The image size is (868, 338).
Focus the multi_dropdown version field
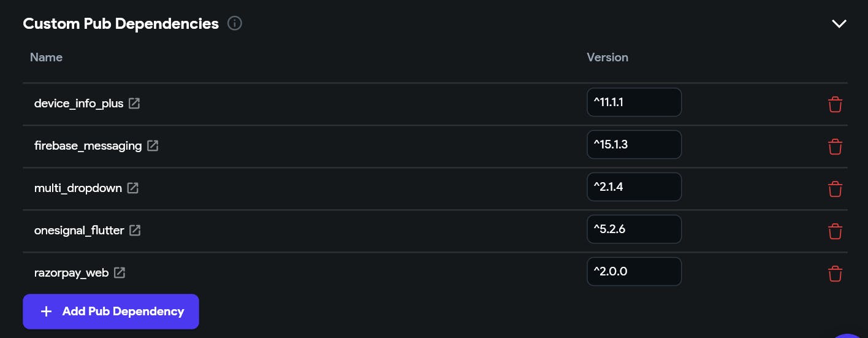tap(634, 187)
